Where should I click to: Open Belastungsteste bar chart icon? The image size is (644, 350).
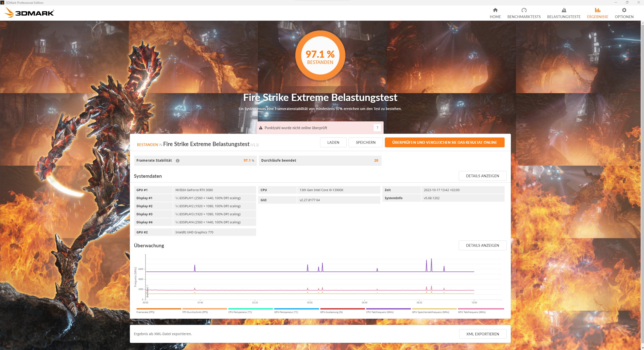click(x=564, y=10)
